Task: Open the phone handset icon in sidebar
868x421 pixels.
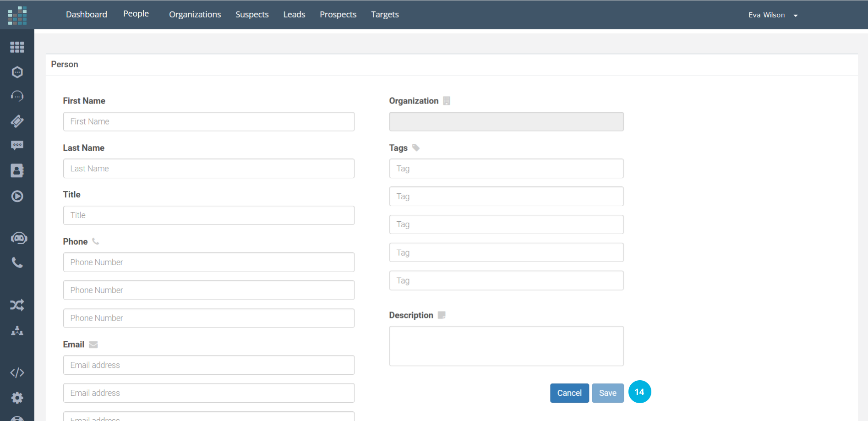Action: coord(17,262)
